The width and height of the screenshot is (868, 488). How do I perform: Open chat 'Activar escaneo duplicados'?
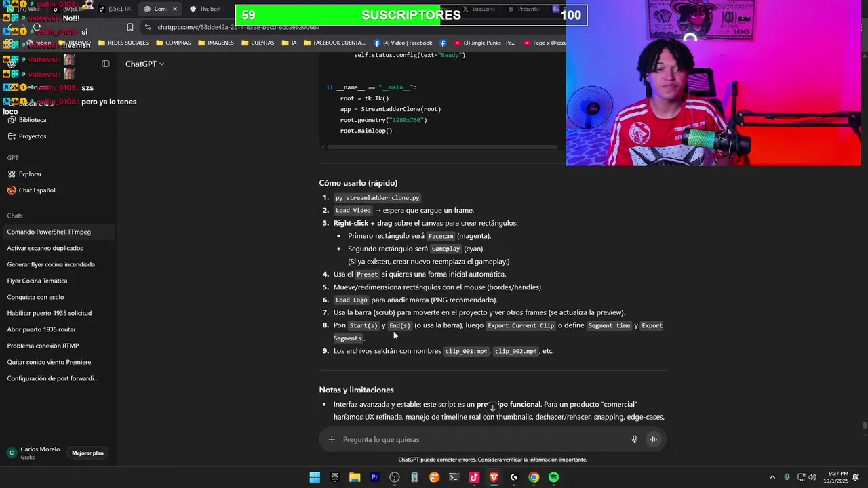coord(58,248)
